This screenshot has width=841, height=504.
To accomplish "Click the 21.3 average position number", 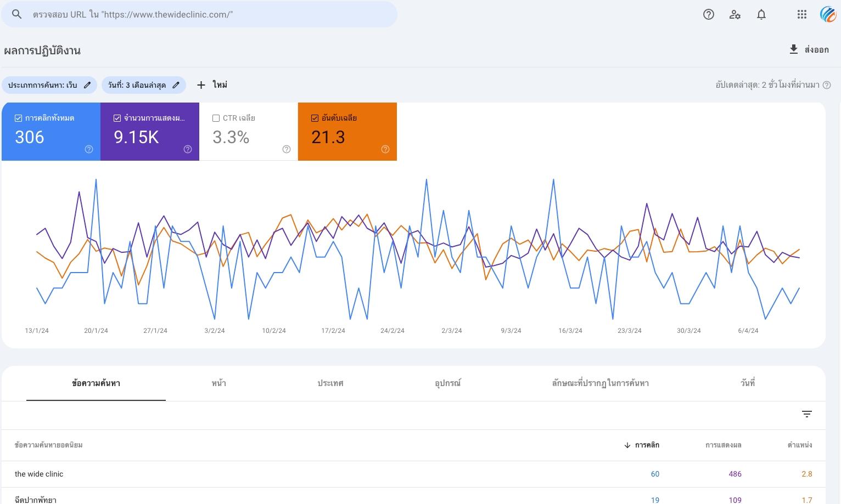I will point(328,137).
